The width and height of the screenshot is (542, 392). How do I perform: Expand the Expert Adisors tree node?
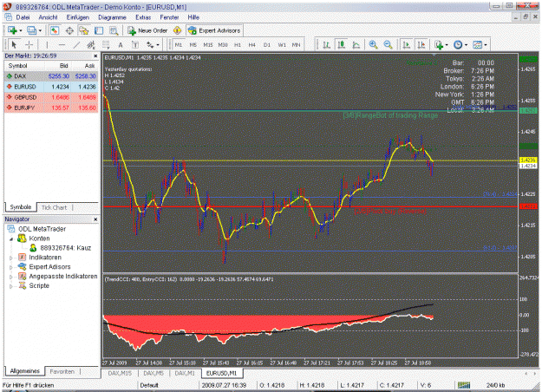tap(11, 267)
